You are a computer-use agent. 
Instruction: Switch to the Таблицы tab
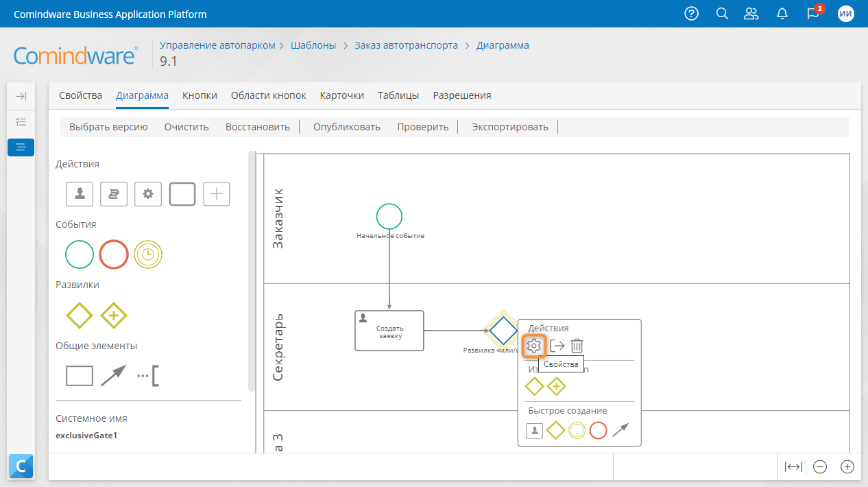click(398, 95)
